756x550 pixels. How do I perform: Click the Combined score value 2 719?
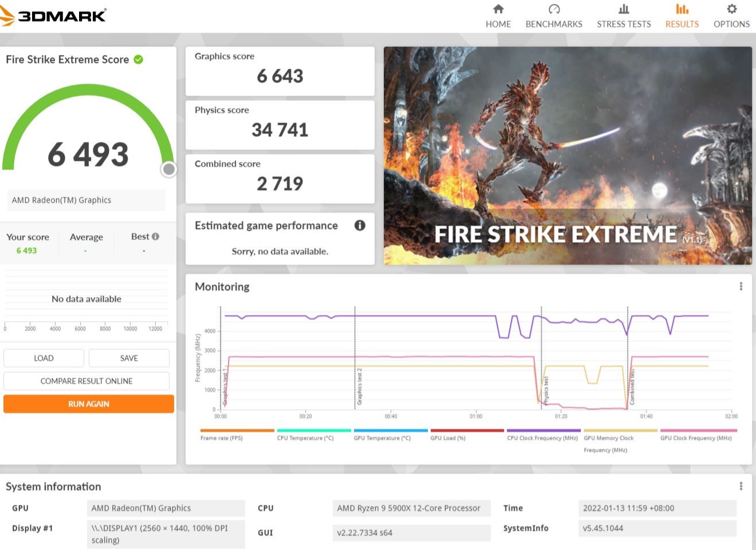tap(280, 184)
